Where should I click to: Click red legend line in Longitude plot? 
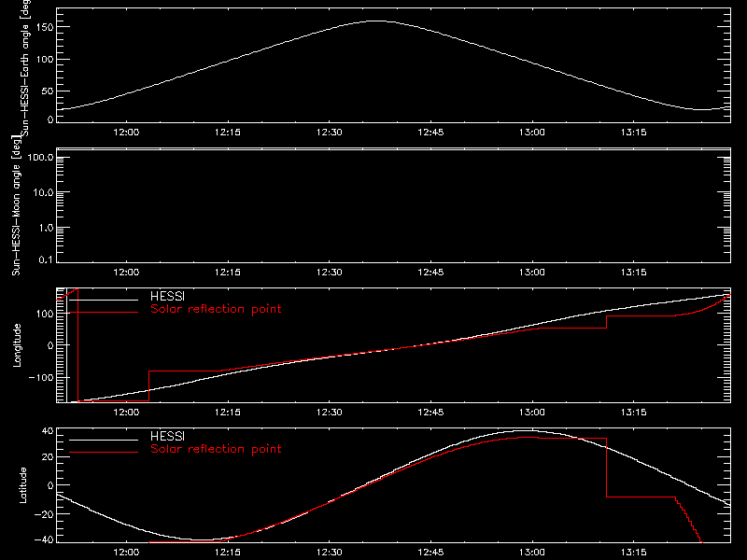pyautogui.click(x=104, y=313)
